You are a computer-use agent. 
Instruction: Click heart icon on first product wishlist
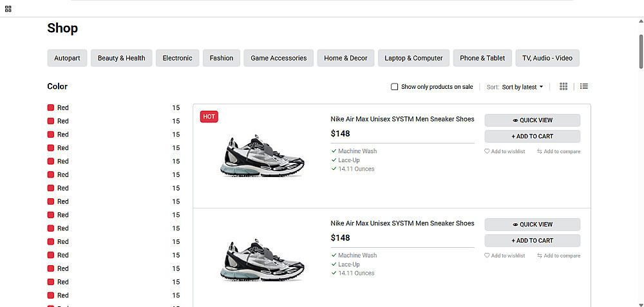(x=488, y=152)
